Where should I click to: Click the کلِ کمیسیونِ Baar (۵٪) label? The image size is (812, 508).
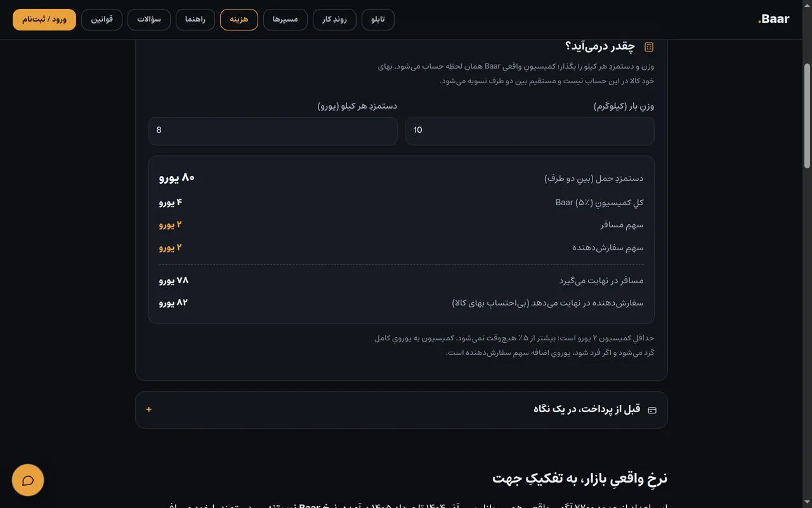point(599,203)
